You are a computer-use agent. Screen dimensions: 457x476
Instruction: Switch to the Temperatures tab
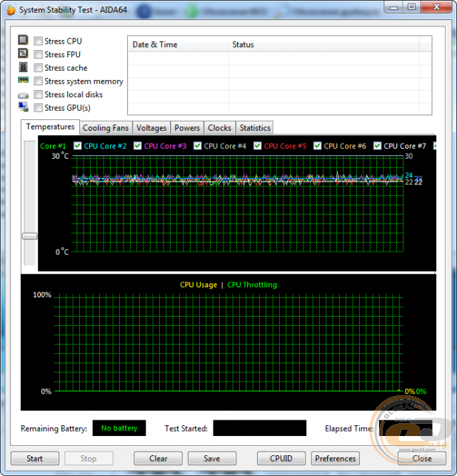[x=50, y=127]
